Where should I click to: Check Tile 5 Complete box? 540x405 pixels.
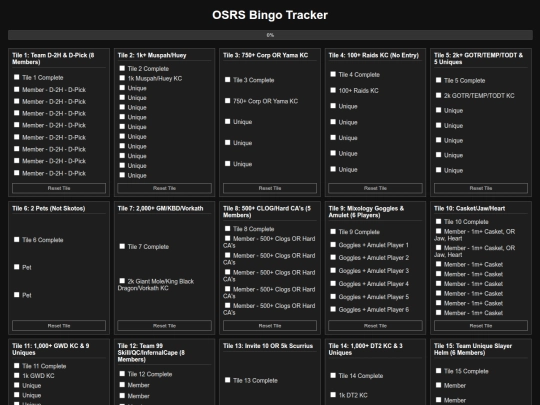[438, 80]
